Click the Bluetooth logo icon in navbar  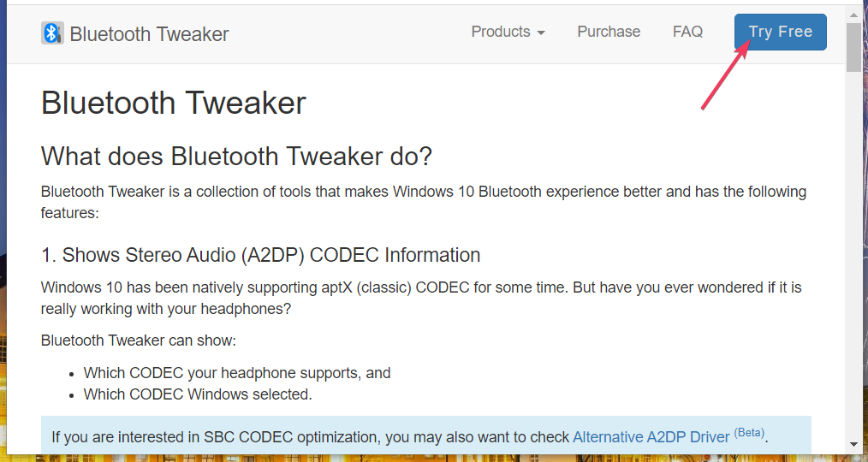[x=52, y=33]
